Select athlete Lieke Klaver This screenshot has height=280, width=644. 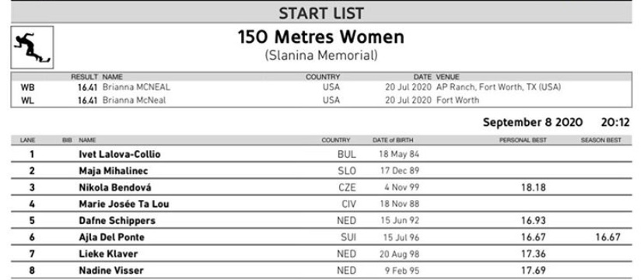[108, 254]
